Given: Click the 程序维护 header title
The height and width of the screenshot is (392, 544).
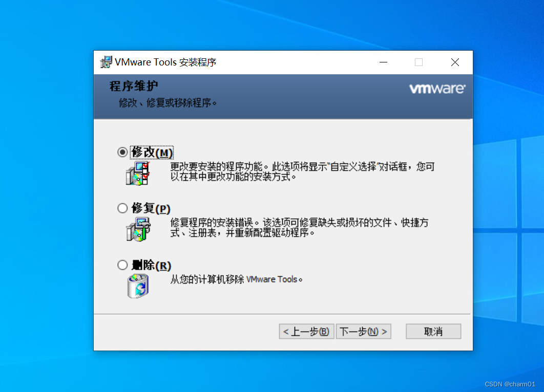Looking at the screenshot, I should [134, 86].
